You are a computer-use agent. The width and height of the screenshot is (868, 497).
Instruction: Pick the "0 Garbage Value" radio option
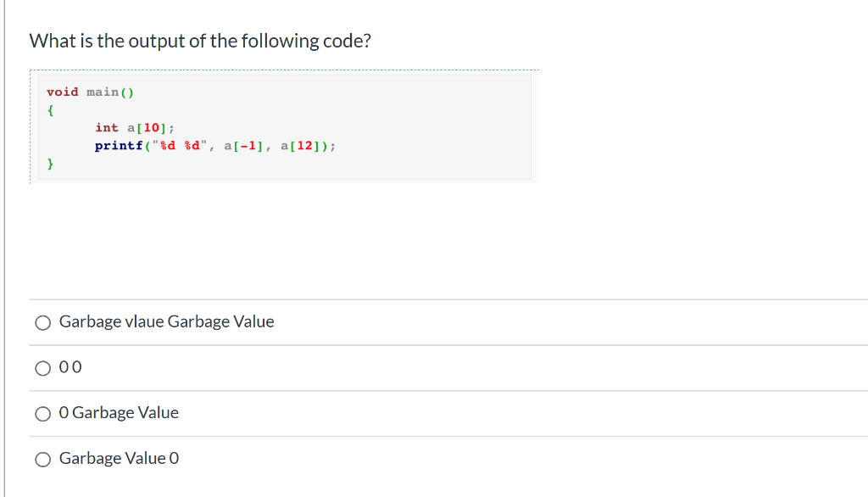click(42, 414)
